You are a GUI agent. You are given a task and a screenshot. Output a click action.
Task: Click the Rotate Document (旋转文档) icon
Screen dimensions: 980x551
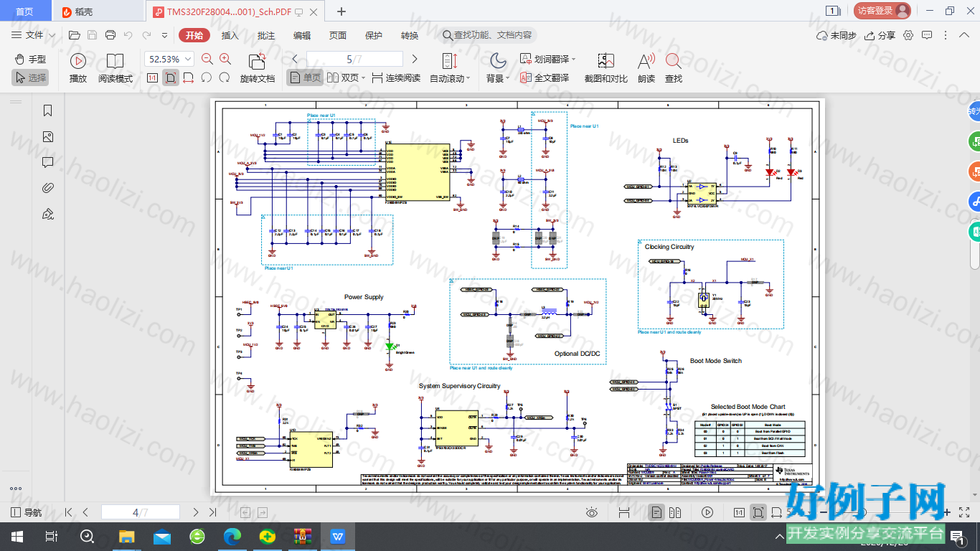(x=257, y=62)
